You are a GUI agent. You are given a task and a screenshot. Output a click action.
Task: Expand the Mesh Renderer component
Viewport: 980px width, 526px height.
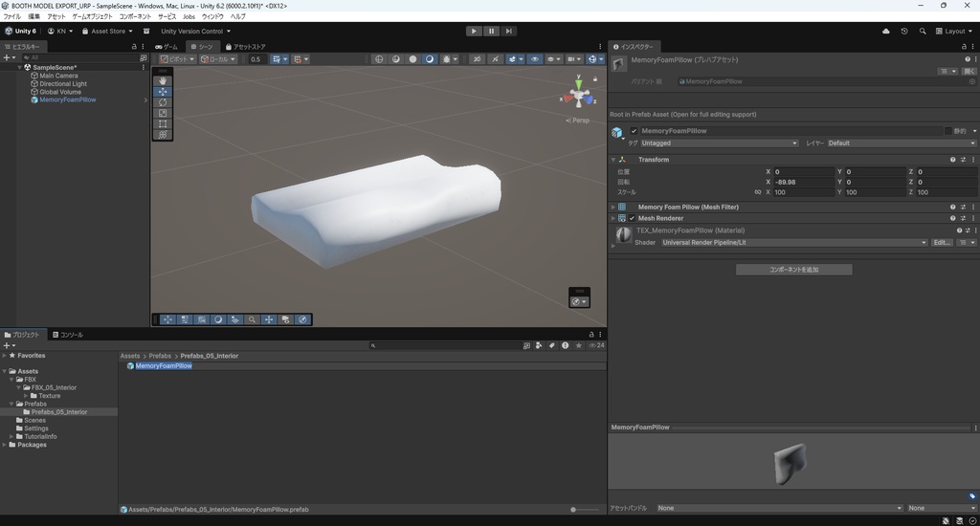(x=613, y=219)
